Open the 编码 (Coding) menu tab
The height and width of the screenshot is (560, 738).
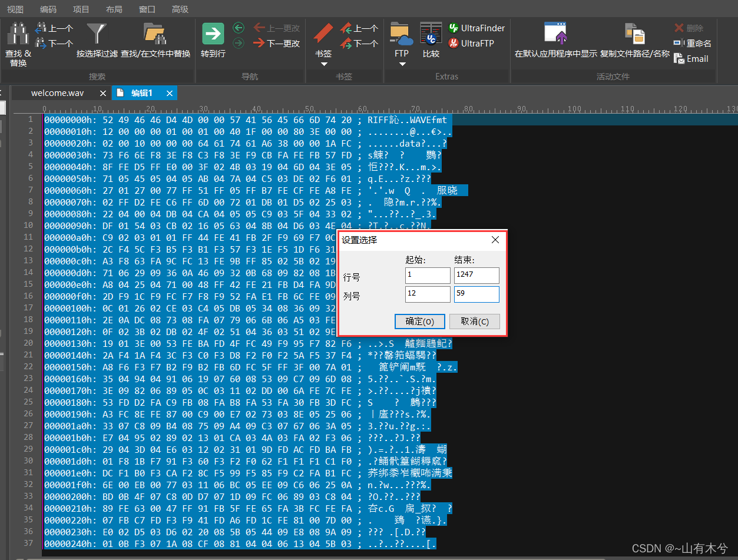coord(48,9)
